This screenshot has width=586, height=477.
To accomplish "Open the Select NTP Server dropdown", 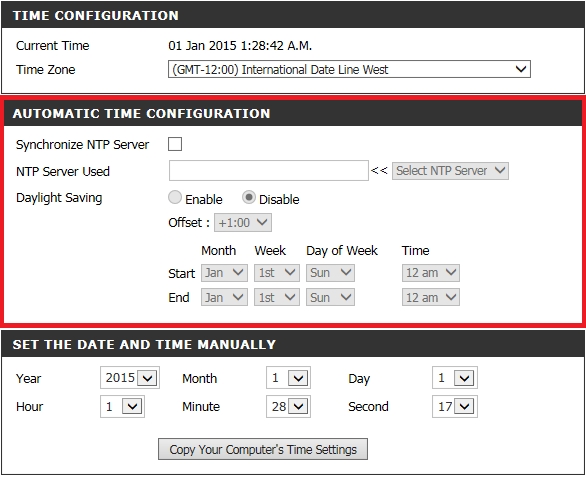I will click(450, 171).
